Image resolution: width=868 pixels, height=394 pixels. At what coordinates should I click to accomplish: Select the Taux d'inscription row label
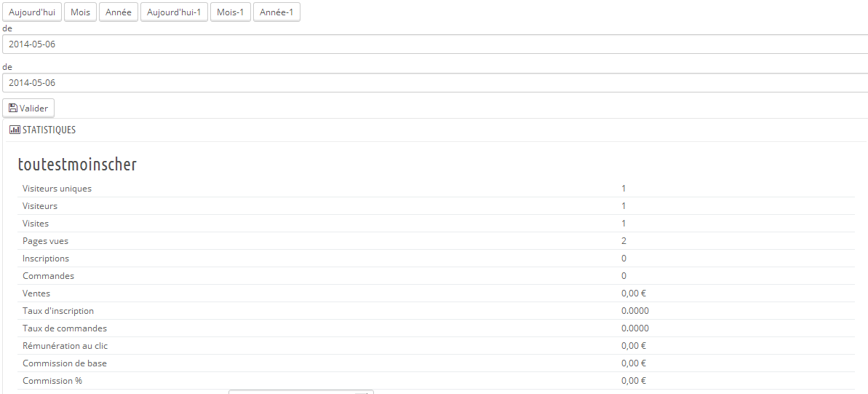pos(58,311)
